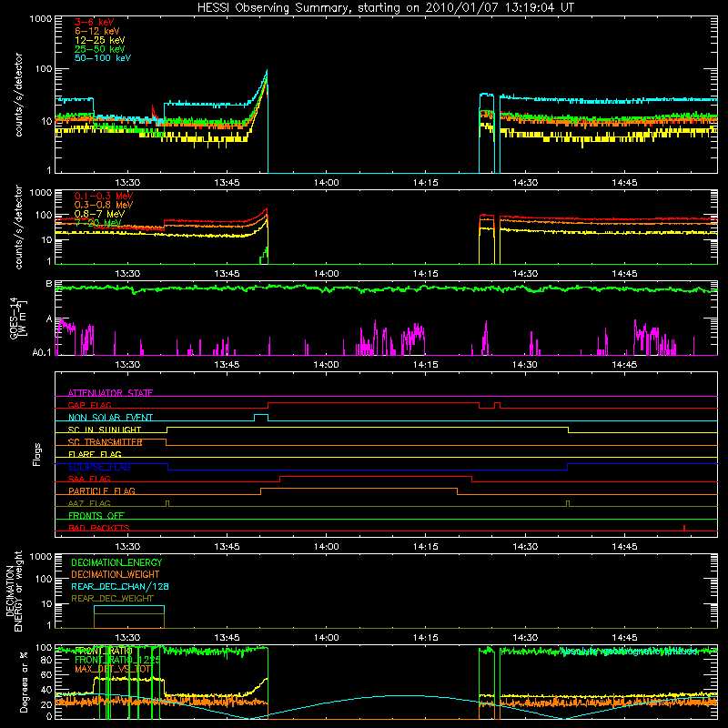Click the GAP_FLAG label
The height and width of the screenshot is (728, 728).
[x=89, y=405]
